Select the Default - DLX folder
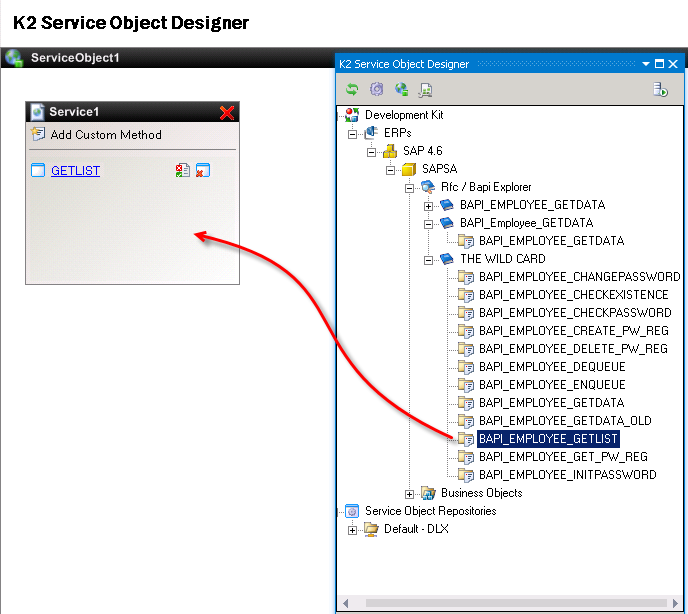 point(416,529)
